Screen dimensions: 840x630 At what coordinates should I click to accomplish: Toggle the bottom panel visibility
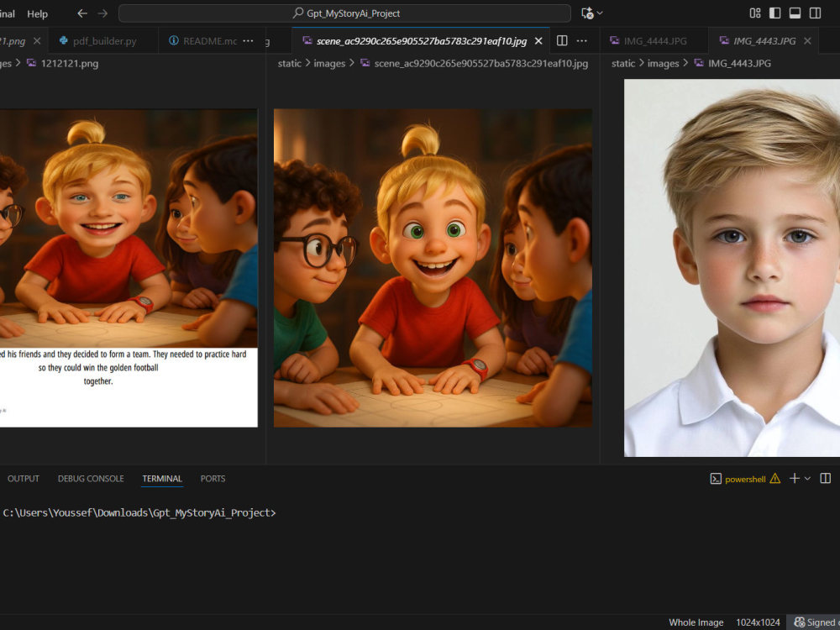click(x=795, y=13)
